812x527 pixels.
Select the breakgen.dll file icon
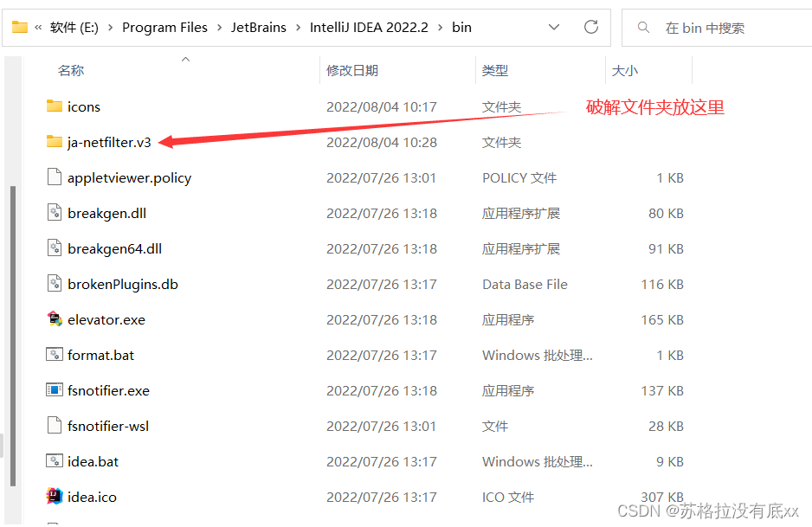pos(54,213)
